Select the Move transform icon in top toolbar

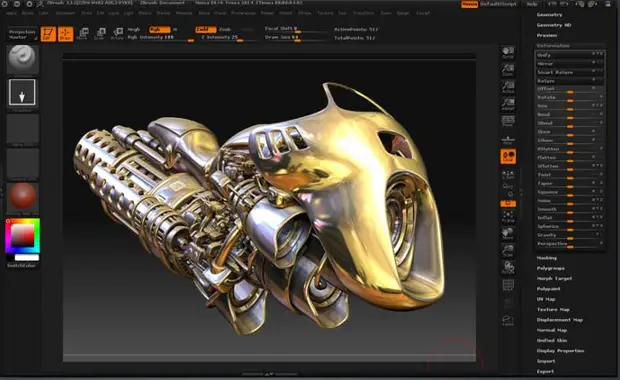tap(83, 34)
